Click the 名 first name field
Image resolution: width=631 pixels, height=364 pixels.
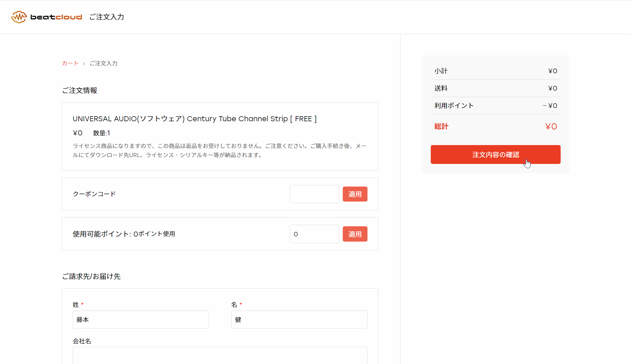pyautogui.click(x=299, y=320)
